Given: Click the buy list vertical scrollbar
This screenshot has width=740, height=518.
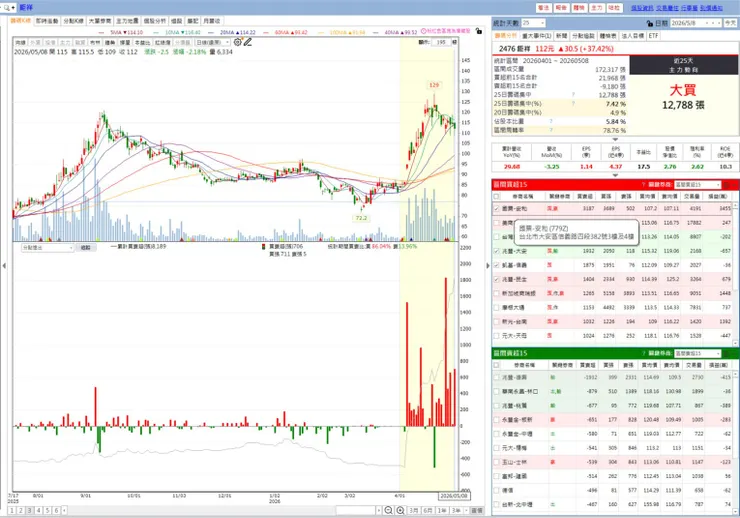Looking at the screenshot, I should pyautogui.click(x=735, y=274).
